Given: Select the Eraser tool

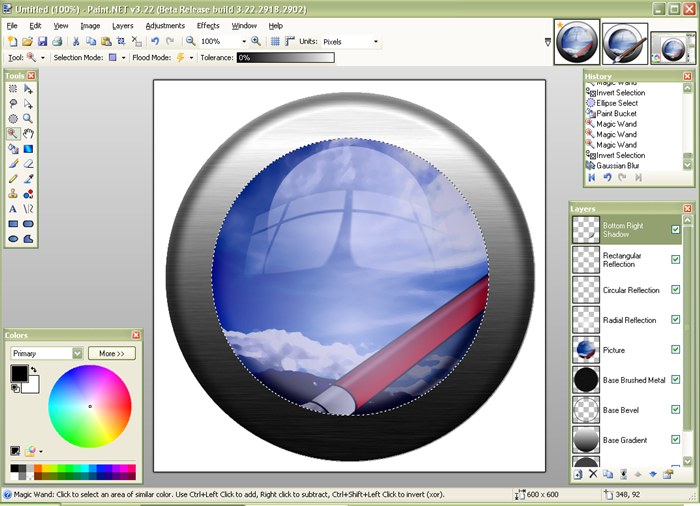Looking at the screenshot, I should coord(28,164).
